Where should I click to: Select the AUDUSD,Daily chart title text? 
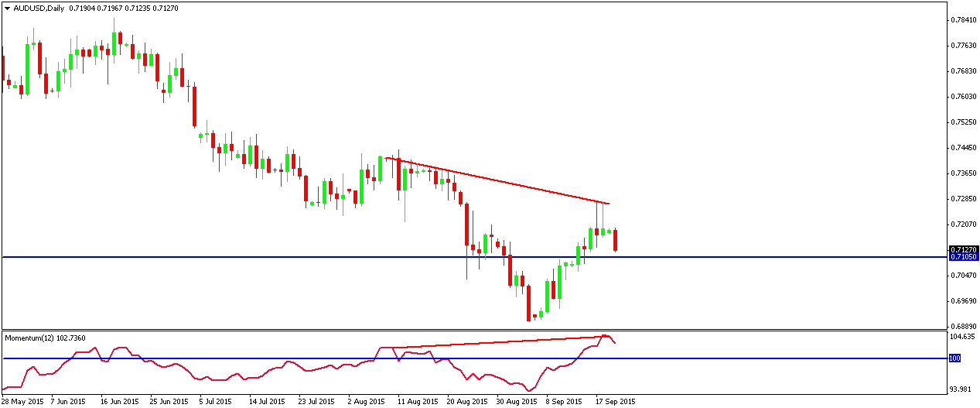[39, 7]
